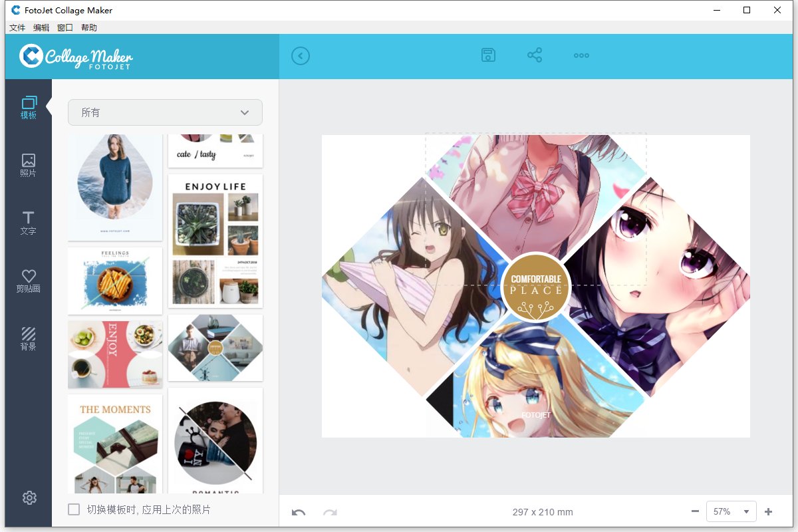Screen dimensions: 798x532
Task: Expand the 所有 category dropdown
Action: (165, 112)
